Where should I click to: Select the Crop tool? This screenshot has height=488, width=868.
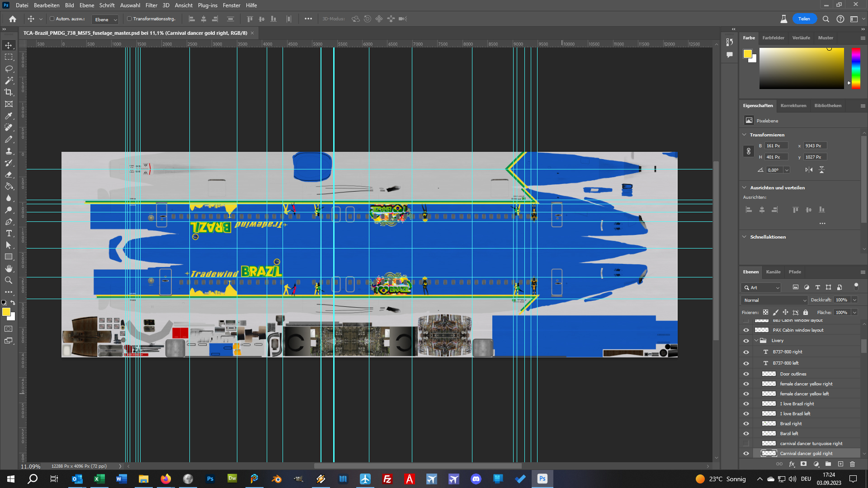click(x=9, y=92)
